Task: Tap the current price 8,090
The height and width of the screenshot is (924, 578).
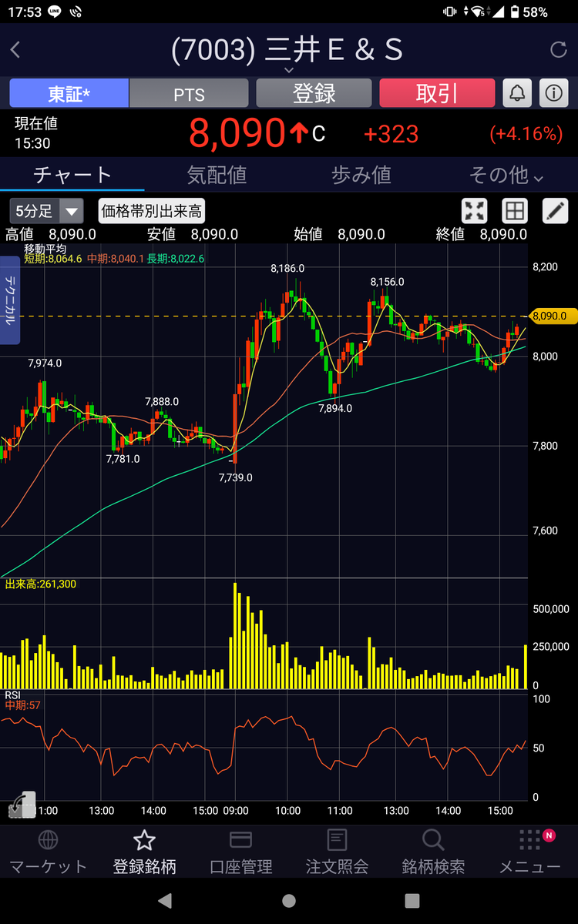Action: (237, 133)
